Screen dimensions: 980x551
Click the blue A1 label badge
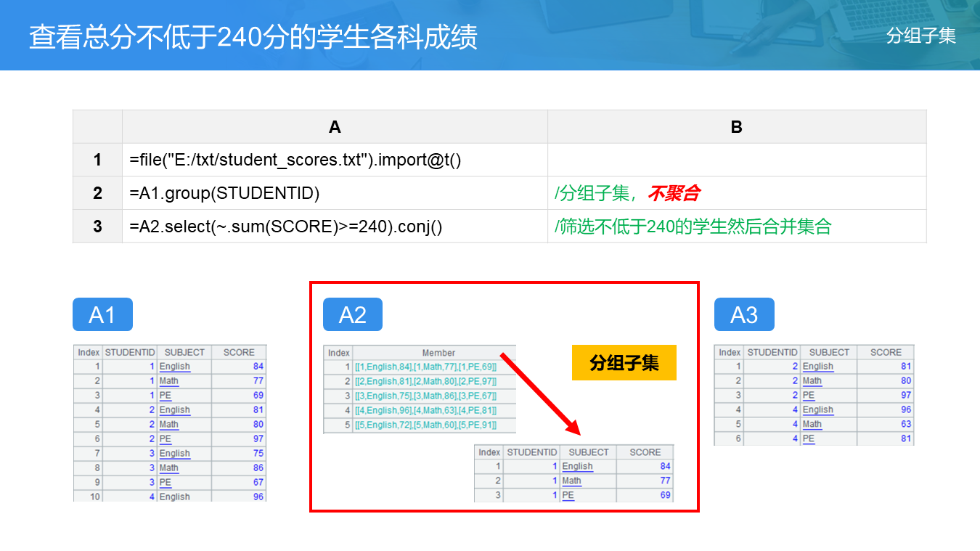tap(102, 314)
